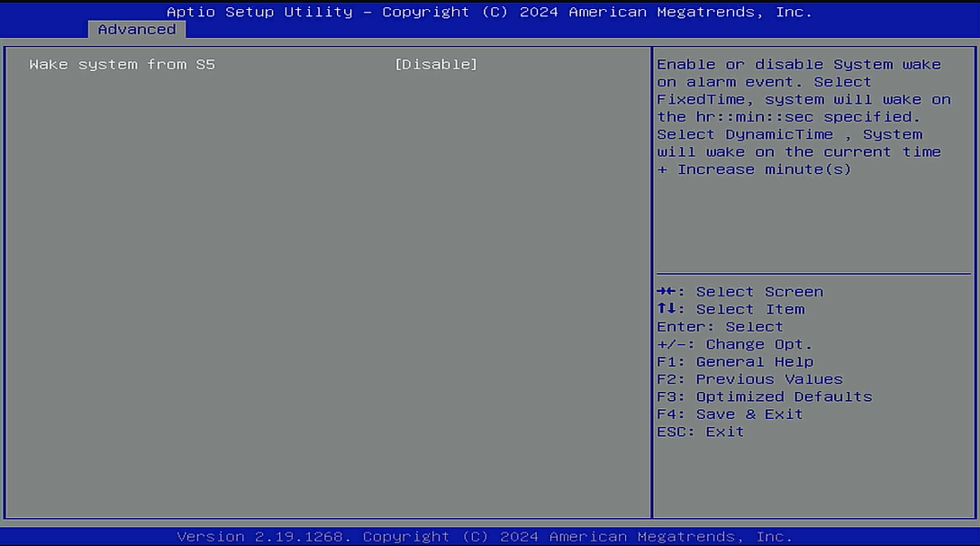Image resolution: width=980 pixels, height=546 pixels.
Task: Click the ESC: Exit hint
Action: pyautogui.click(x=700, y=432)
